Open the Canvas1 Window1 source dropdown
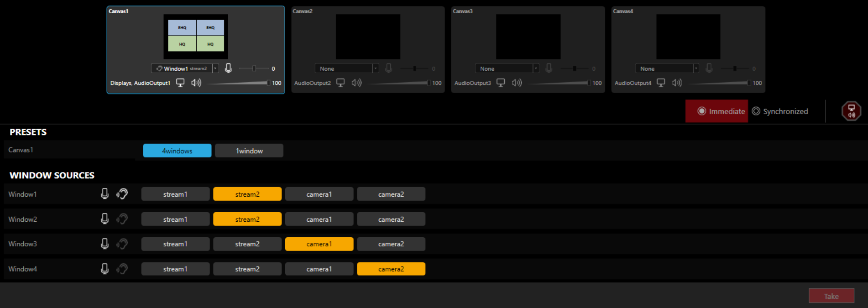 point(215,68)
